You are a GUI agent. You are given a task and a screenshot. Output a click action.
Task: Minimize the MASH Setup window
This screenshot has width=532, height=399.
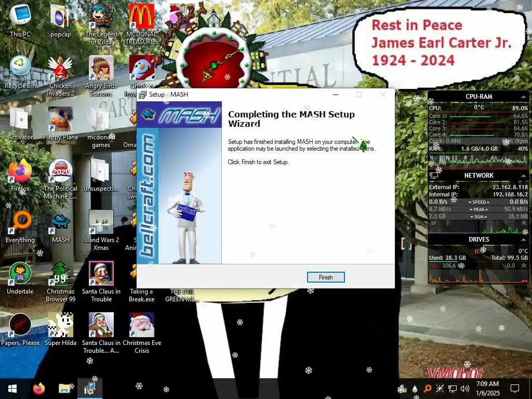pyautogui.click(x=336, y=95)
